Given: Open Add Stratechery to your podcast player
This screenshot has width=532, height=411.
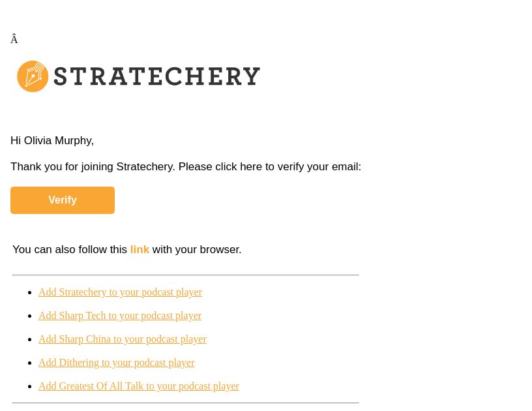Looking at the screenshot, I should [x=120, y=292].
